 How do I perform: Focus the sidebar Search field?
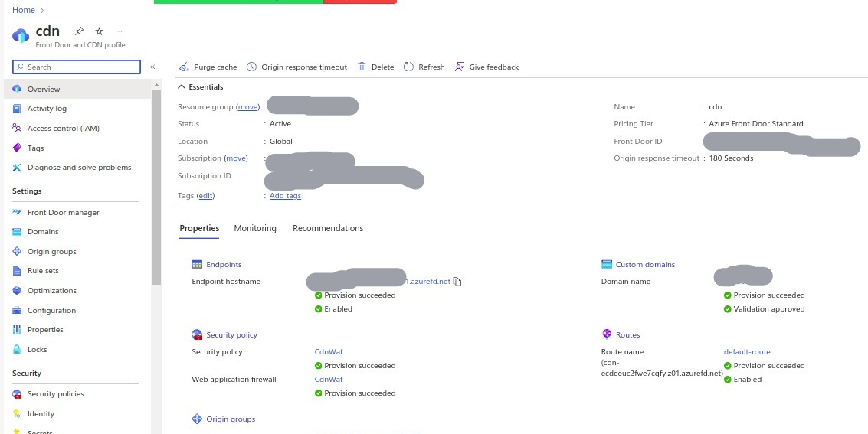click(77, 67)
